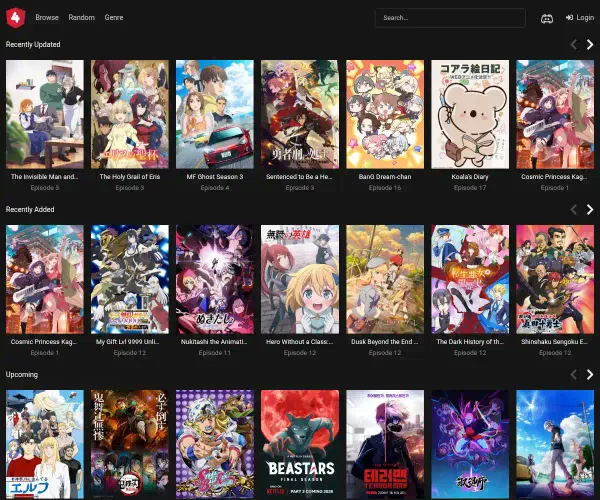The width and height of the screenshot is (600, 500).
Task: Click The Invisible Man and.. title link
Action: [x=45, y=177]
